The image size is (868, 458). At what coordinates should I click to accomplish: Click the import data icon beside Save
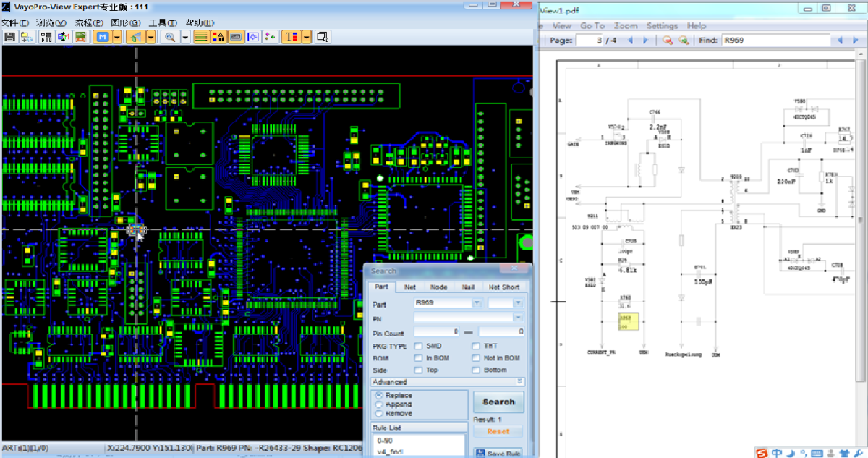click(x=27, y=37)
